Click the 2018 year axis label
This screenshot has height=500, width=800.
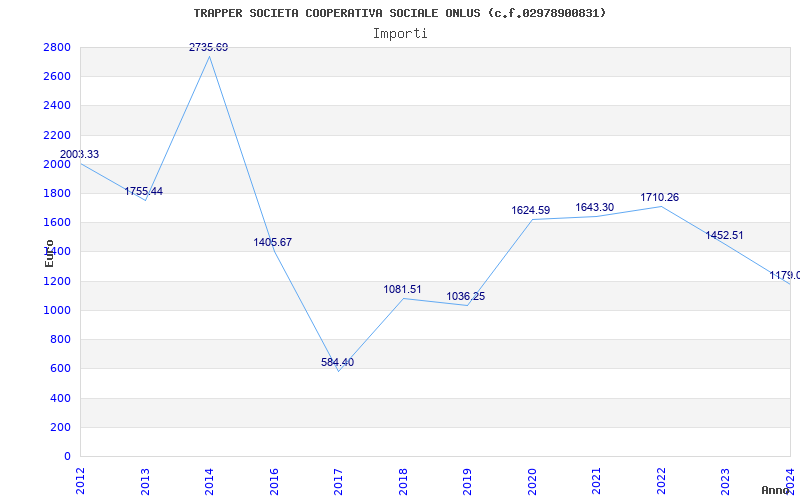[403, 481]
